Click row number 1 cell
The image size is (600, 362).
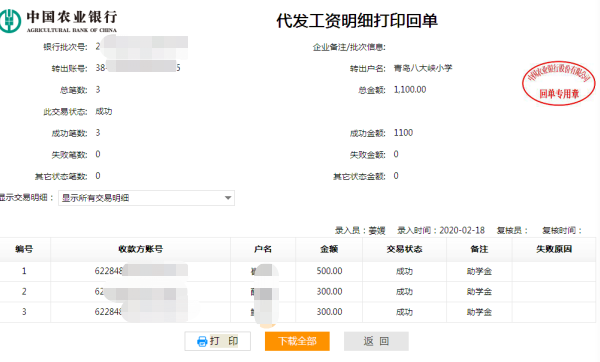pyautogui.click(x=24, y=271)
